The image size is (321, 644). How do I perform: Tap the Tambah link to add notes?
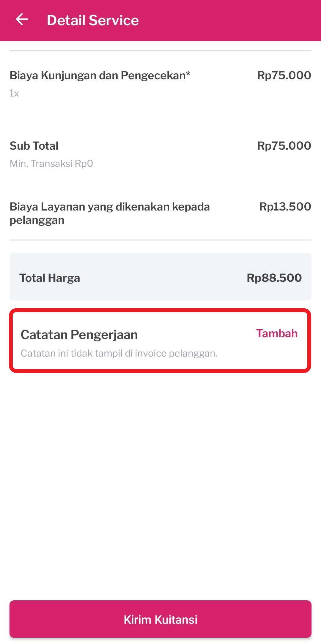coord(277,333)
